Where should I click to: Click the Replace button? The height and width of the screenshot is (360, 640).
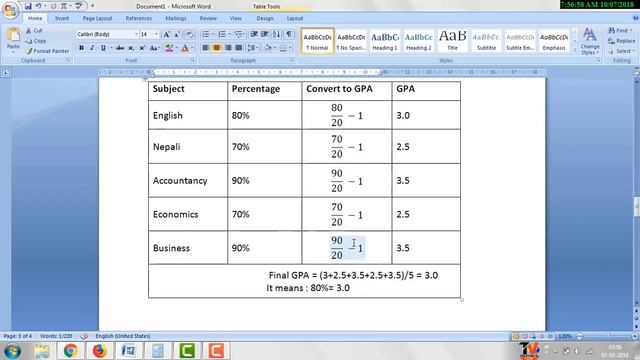tap(622, 41)
